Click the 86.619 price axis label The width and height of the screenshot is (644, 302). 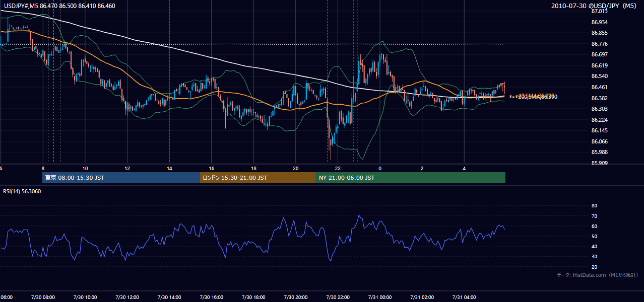coord(599,65)
